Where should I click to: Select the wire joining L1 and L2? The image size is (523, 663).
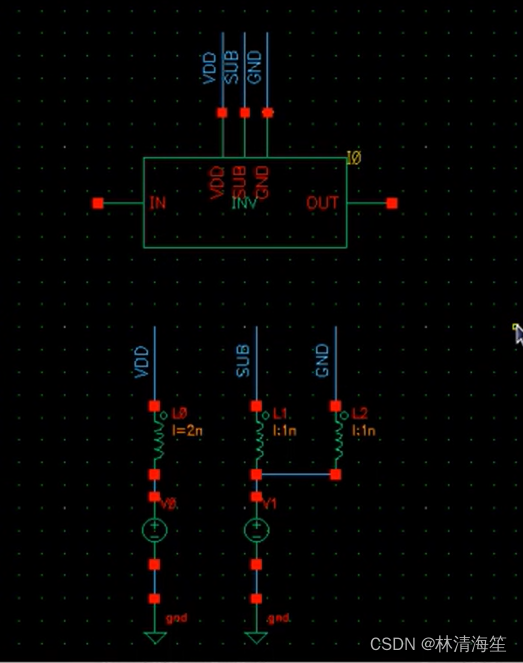(296, 474)
